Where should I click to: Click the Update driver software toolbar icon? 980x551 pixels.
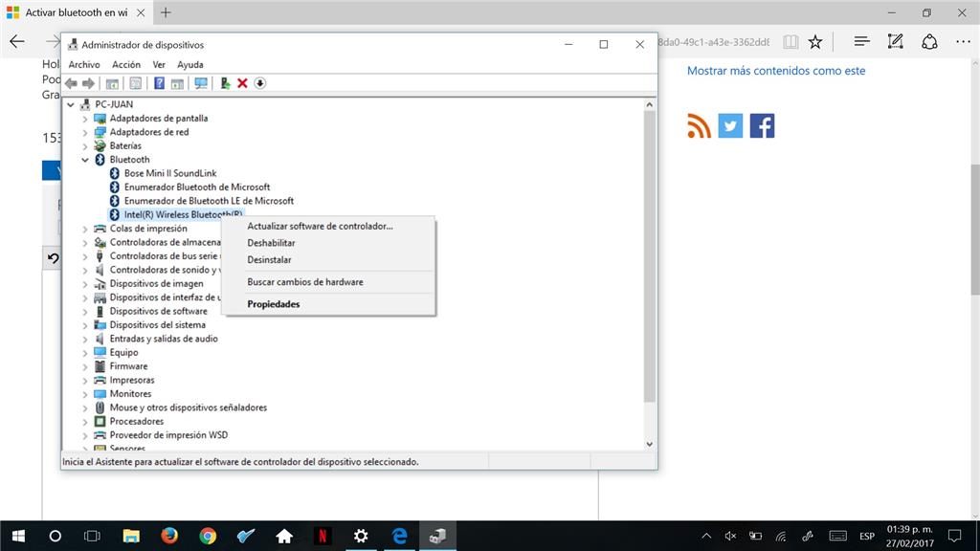(226, 83)
